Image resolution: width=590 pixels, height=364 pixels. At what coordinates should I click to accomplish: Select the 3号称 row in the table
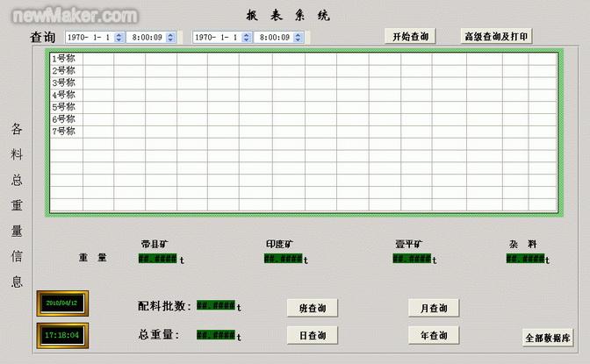tap(304, 82)
